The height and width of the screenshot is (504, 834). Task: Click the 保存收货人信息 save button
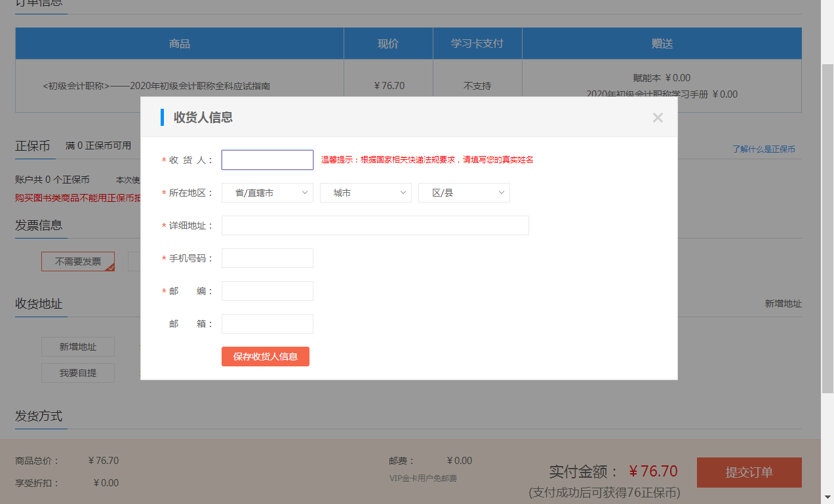(x=265, y=356)
